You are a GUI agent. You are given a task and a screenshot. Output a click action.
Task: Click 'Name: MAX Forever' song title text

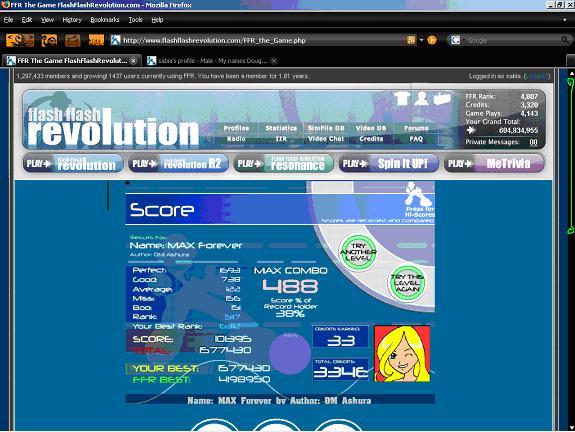[186, 245]
